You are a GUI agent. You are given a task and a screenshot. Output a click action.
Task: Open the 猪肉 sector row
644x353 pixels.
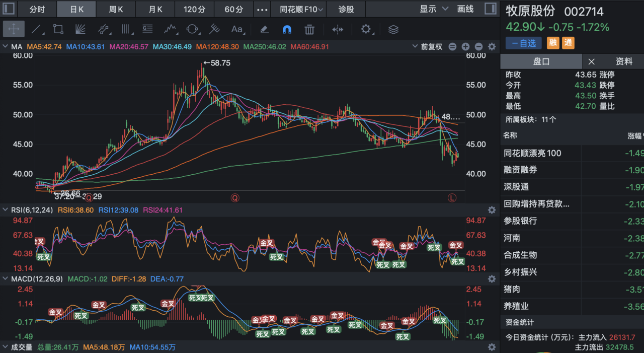point(572,289)
